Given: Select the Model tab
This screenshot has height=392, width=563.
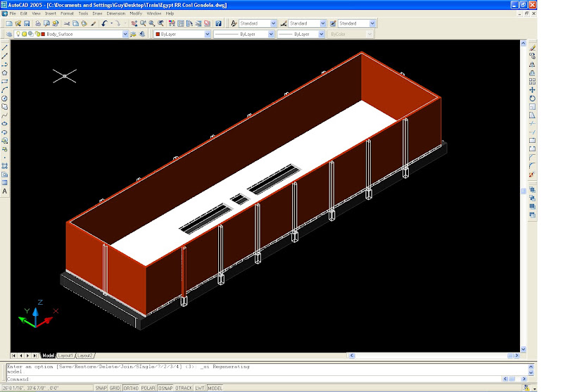Looking at the screenshot, I should pyautogui.click(x=48, y=355).
